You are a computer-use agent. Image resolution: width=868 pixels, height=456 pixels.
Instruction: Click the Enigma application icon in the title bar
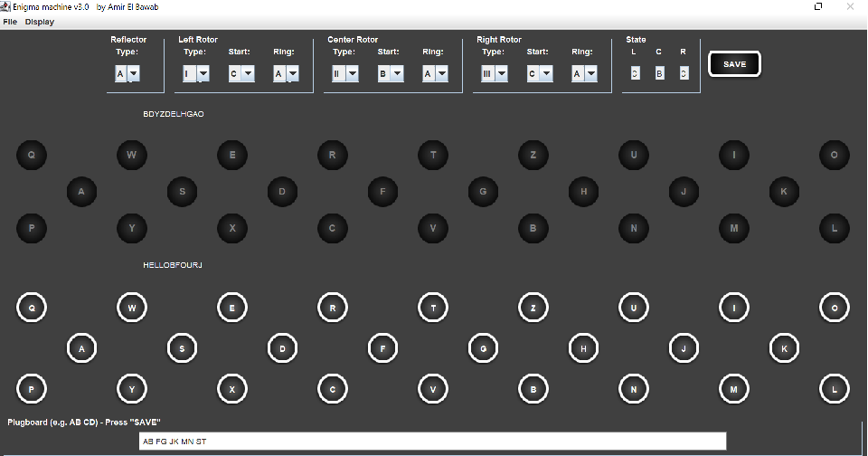click(x=5, y=6)
